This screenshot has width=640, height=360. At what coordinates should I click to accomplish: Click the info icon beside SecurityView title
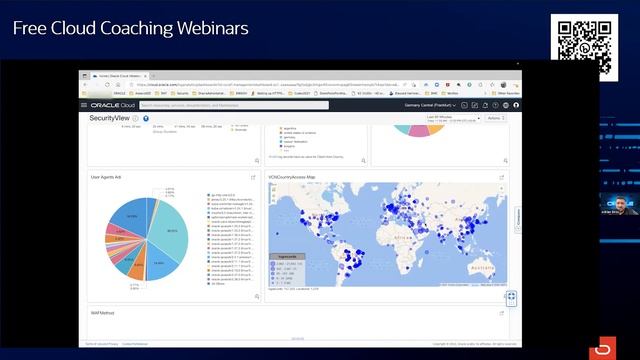136,118
